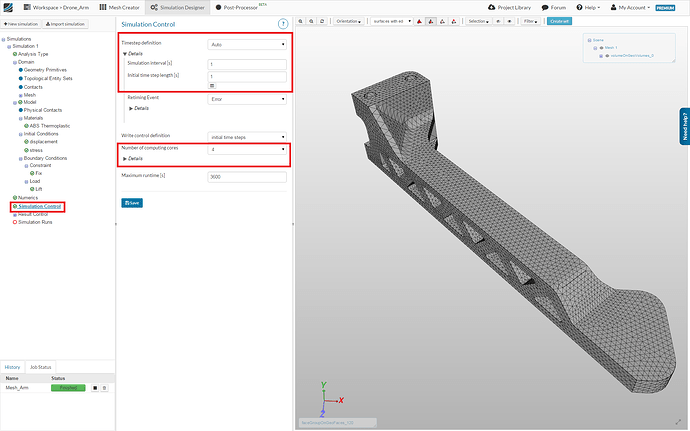Click the Save button
Screen dimensions: 690x431
coord(131,203)
